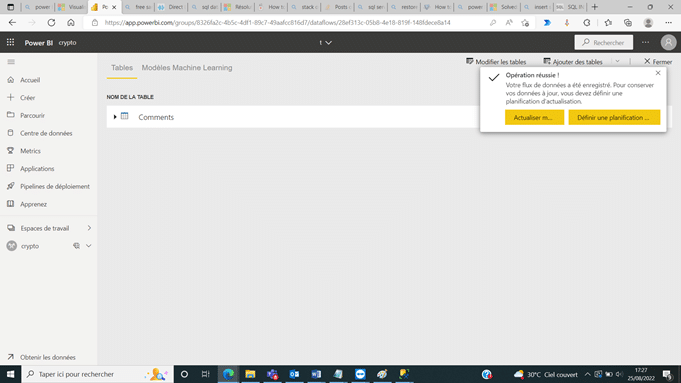The image size is (681, 383).
Task: Open the user account avatar
Action: [668, 43]
